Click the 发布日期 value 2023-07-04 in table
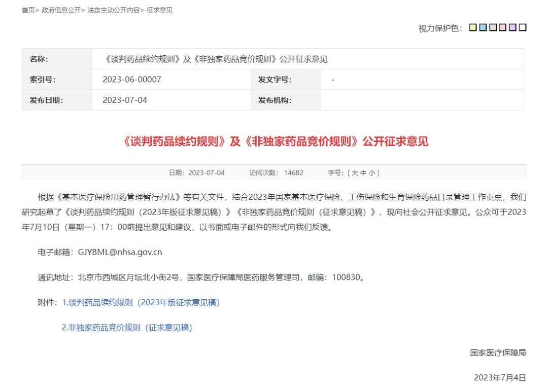Viewport: 548px width, 392px height. [125, 100]
